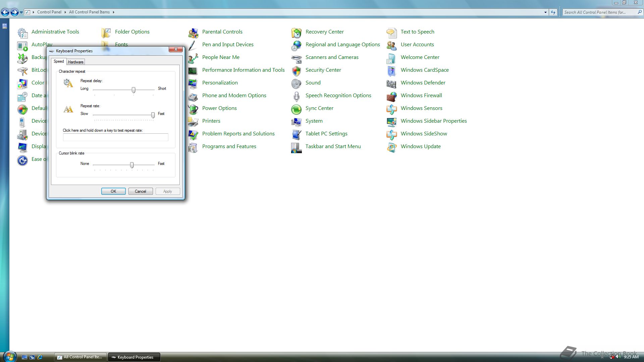Viewport: 644px width, 362px height.
Task: Open the Security Center shield icon
Action: pos(297,71)
